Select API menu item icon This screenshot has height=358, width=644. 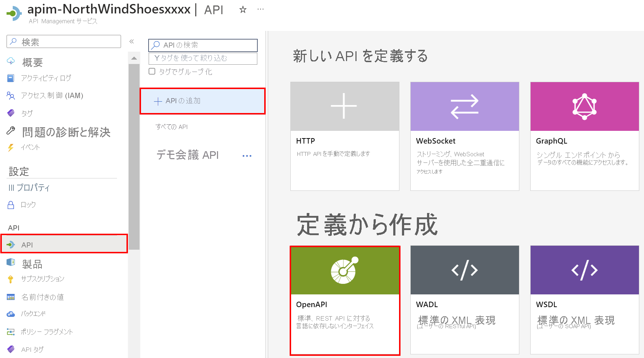11,245
